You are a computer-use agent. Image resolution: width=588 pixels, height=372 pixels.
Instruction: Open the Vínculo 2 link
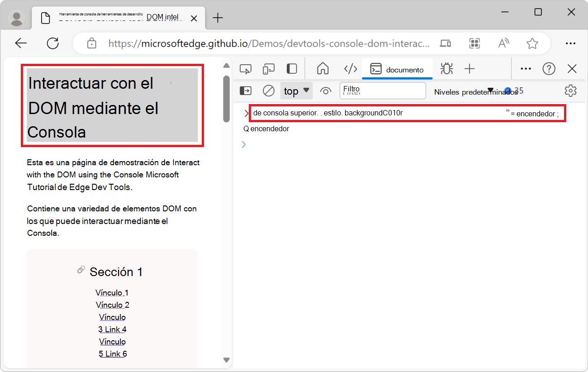(x=112, y=305)
